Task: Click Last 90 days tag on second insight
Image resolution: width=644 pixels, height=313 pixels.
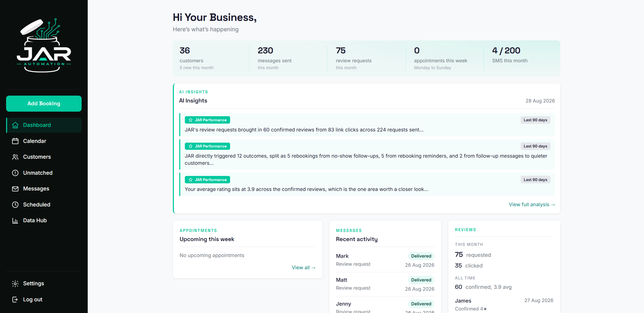Action: (x=535, y=146)
